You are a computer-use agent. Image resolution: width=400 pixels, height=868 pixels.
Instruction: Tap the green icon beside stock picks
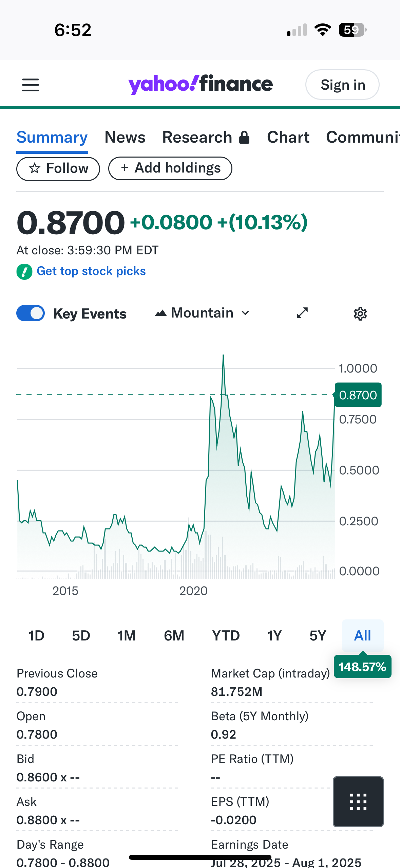(24, 272)
